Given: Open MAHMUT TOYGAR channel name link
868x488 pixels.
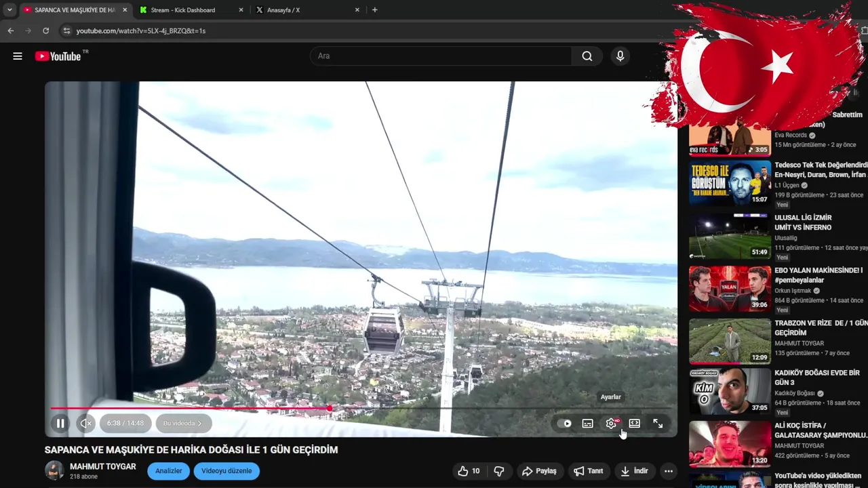Looking at the screenshot, I should point(103,466).
